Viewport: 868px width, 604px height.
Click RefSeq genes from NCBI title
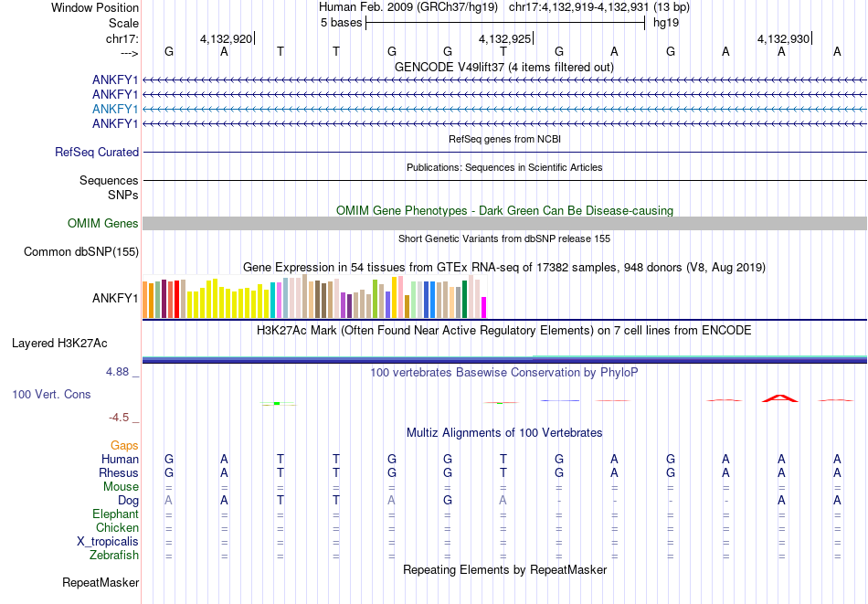point(504,139)
